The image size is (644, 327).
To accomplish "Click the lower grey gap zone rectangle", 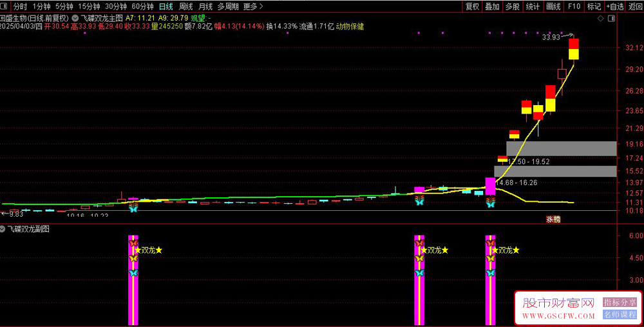I will (555, 171).
